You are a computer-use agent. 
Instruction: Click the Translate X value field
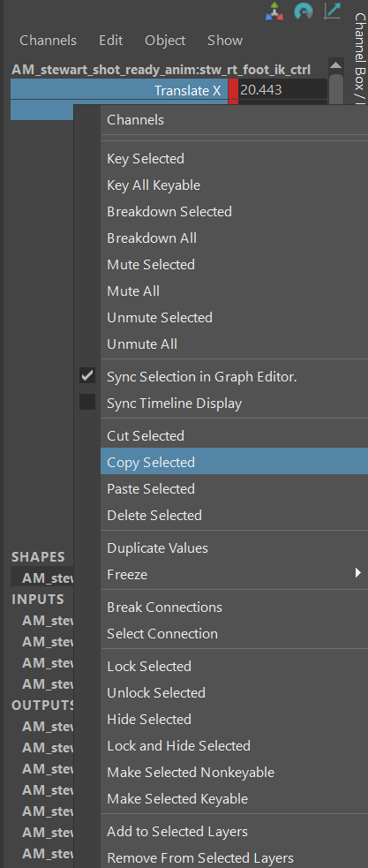(x=282, y=90)
